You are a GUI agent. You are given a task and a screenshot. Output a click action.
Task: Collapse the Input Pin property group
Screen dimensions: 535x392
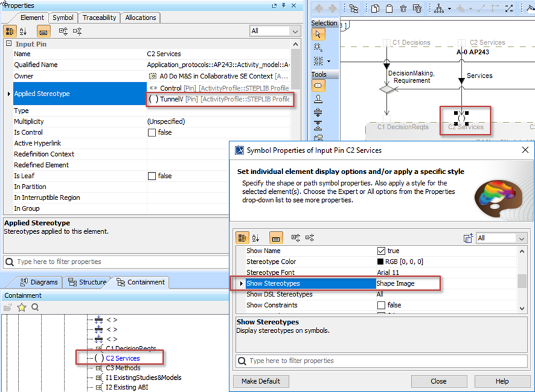coord(8,44)
